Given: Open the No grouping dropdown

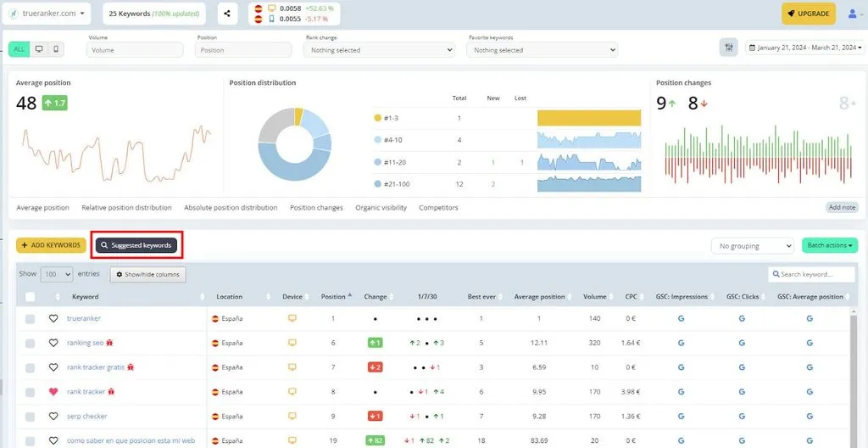Looking at the screenshot, I should point(753,245).
